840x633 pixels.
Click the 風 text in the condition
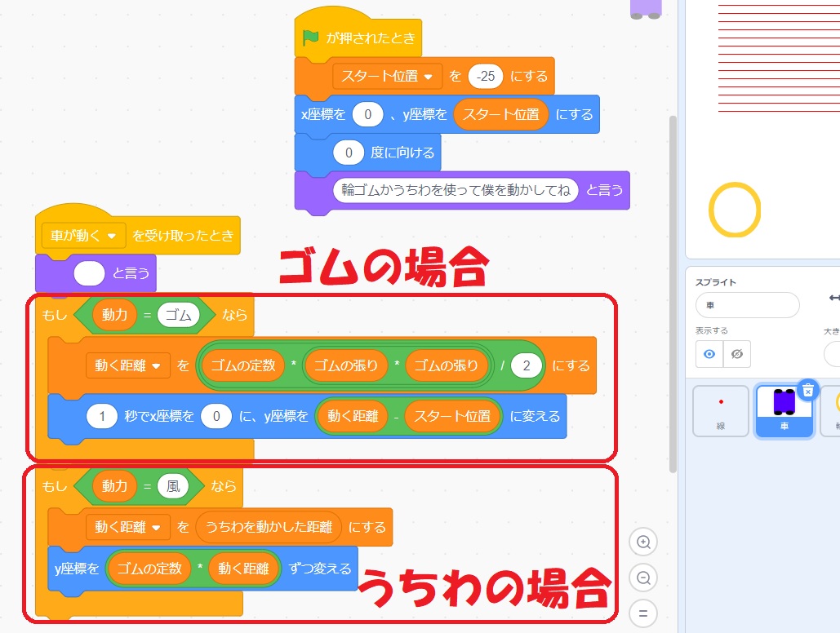[x=173, y=486]
